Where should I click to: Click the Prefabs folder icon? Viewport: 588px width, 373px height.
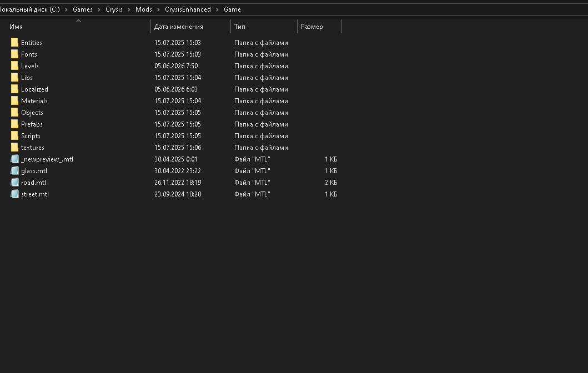[14, 124]
